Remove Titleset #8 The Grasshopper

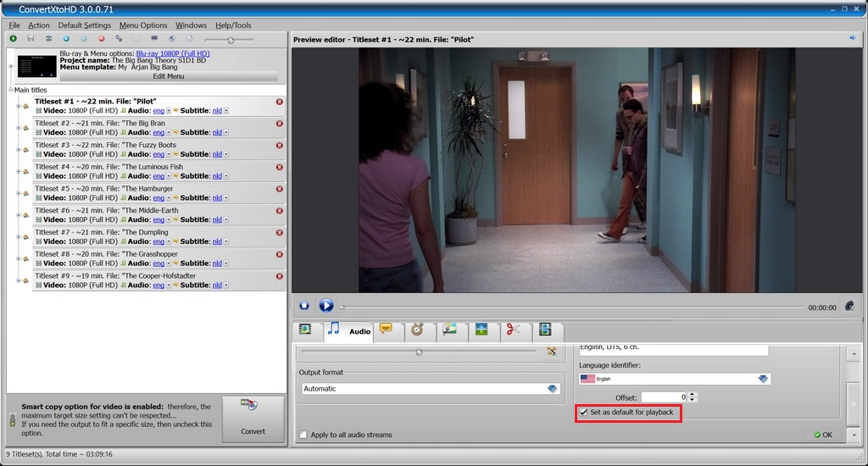(280, 254)
